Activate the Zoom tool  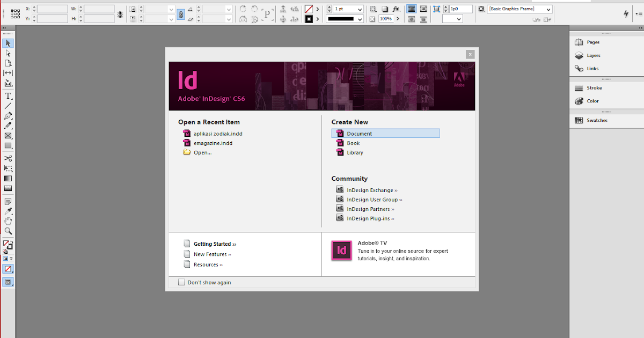click(x=8, y=231)
